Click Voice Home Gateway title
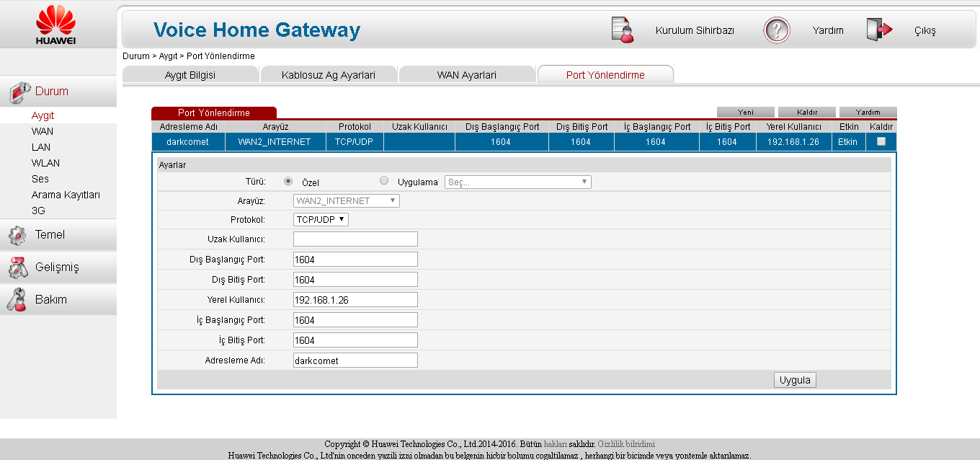This screenshot has height=460, width=980. coord(257,30)
